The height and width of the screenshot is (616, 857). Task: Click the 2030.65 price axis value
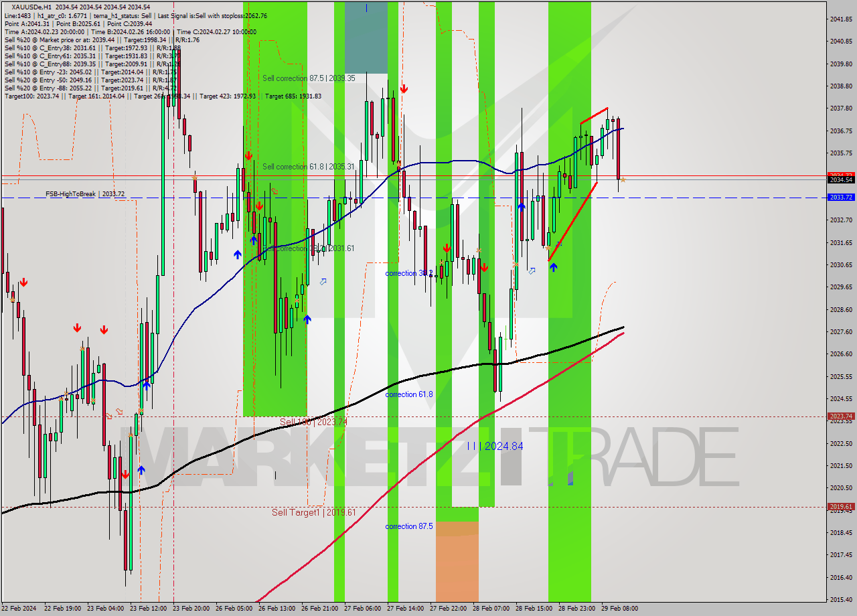(840, 264)
